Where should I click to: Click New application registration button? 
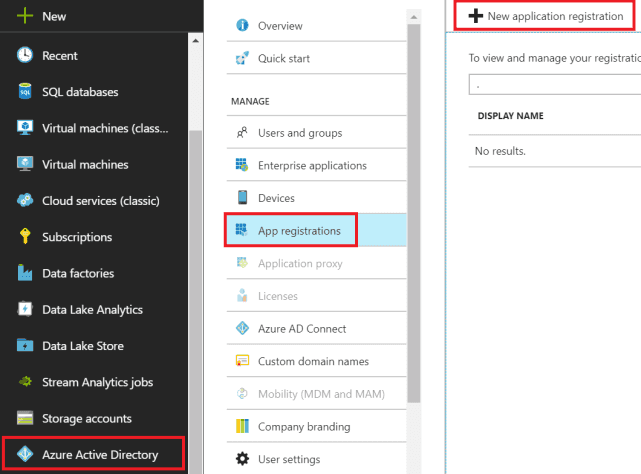tap(545, 16)
